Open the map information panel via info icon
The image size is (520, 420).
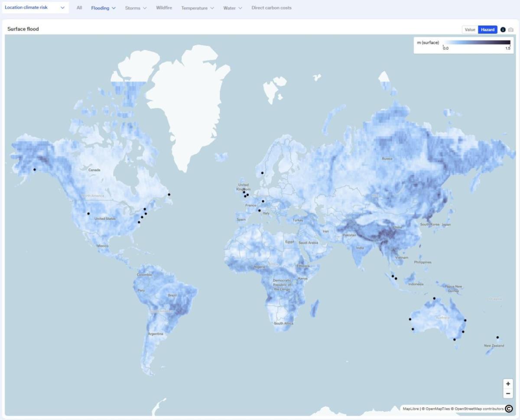[x=502, y=29]
